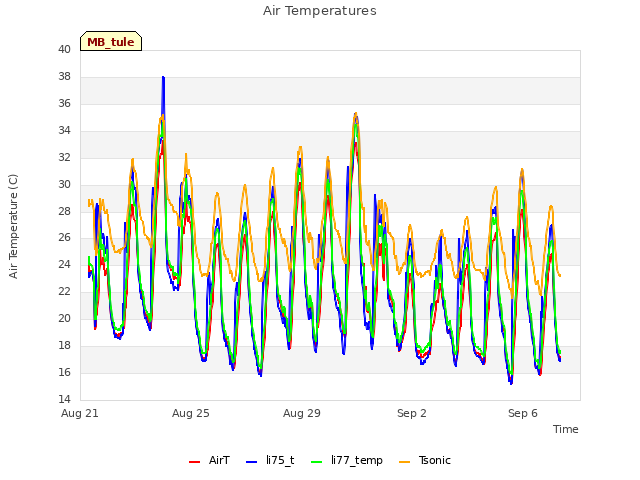Click the 14 y-axis tick label
640x480 pixels.
tap(64, 399)
